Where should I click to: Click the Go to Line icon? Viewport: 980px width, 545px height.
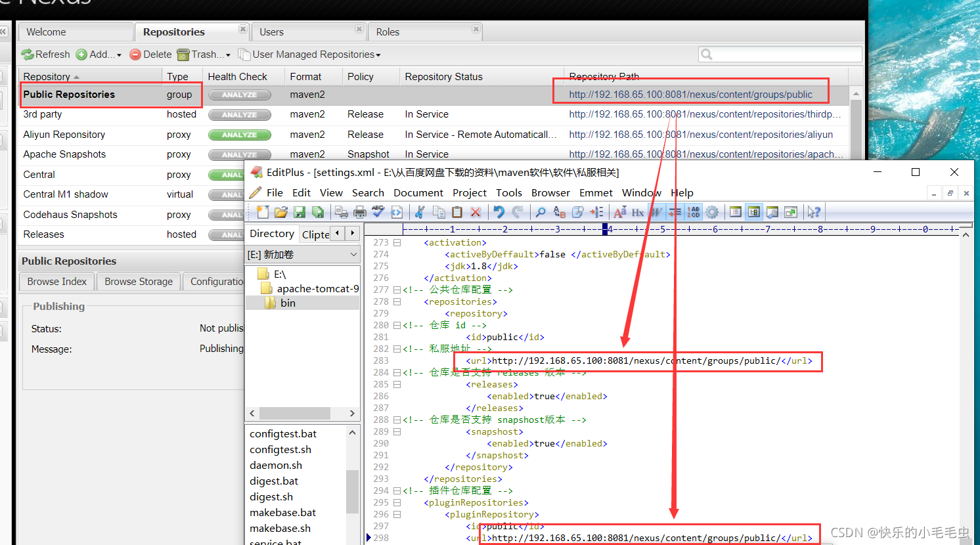596,212
